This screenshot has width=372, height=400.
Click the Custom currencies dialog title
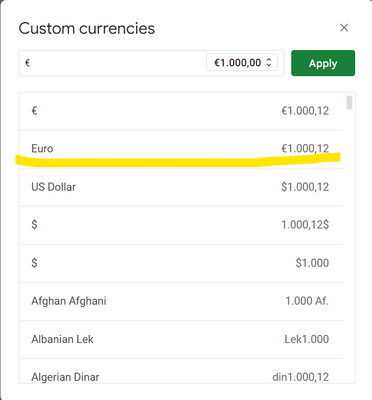[87, 28]
